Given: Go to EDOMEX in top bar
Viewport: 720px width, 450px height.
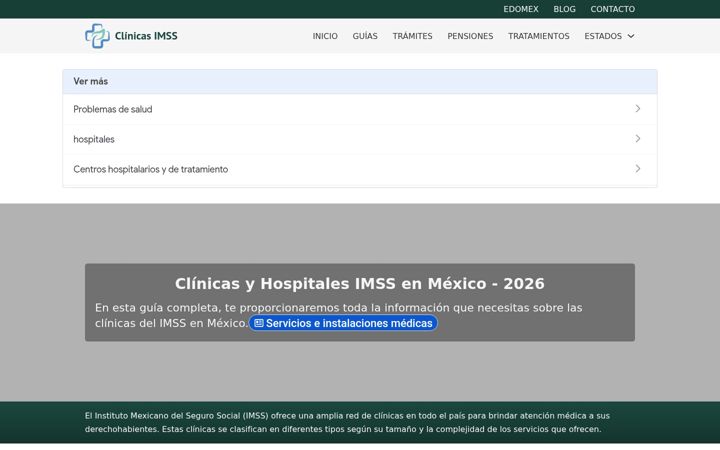Looking at the screenshot, I should [x=521, y=9].
